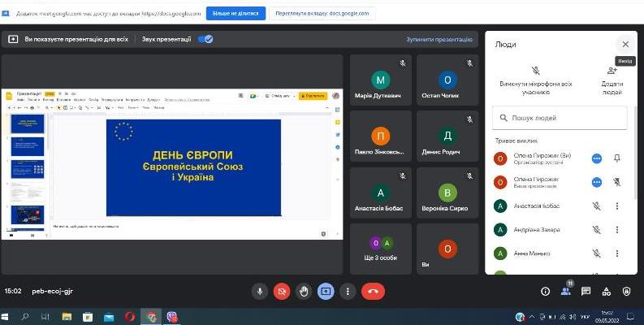Open options menu for Анастасія Бобас

(617, 206)
